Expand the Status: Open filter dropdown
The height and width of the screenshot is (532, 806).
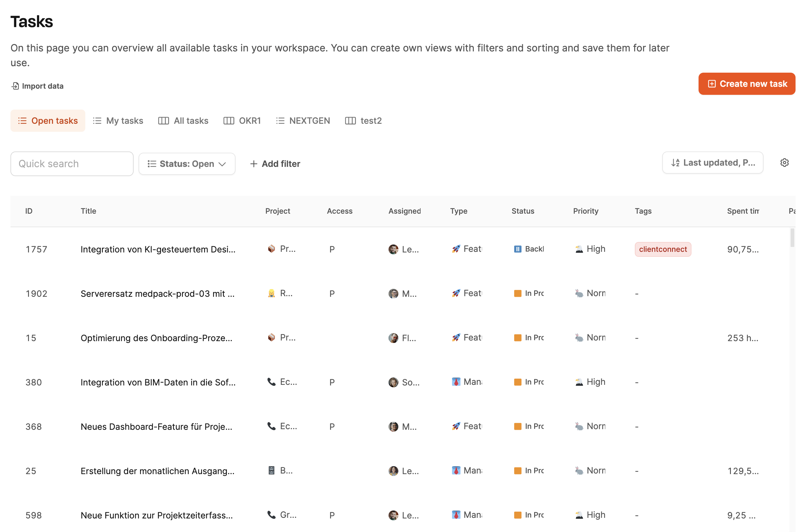click(187, 164)
